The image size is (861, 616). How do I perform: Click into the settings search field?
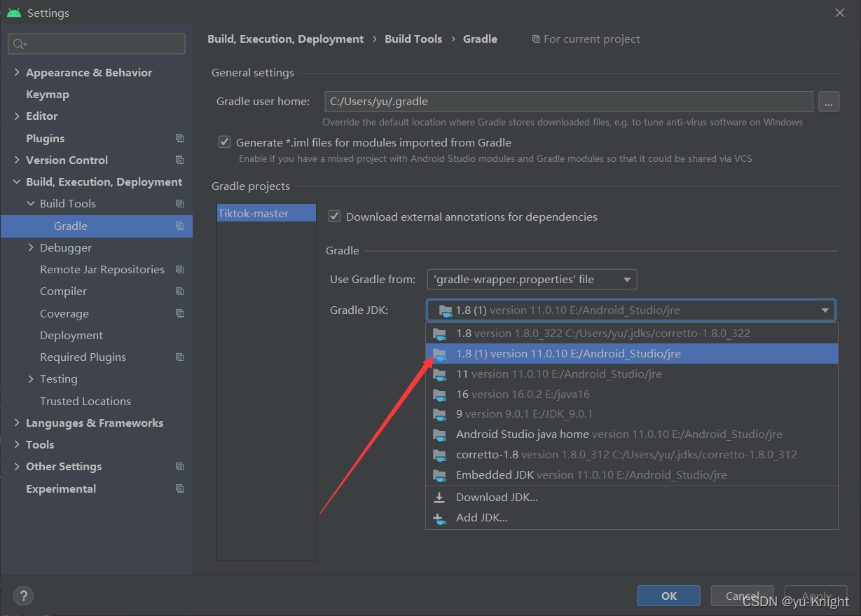(x=97, y=43)
